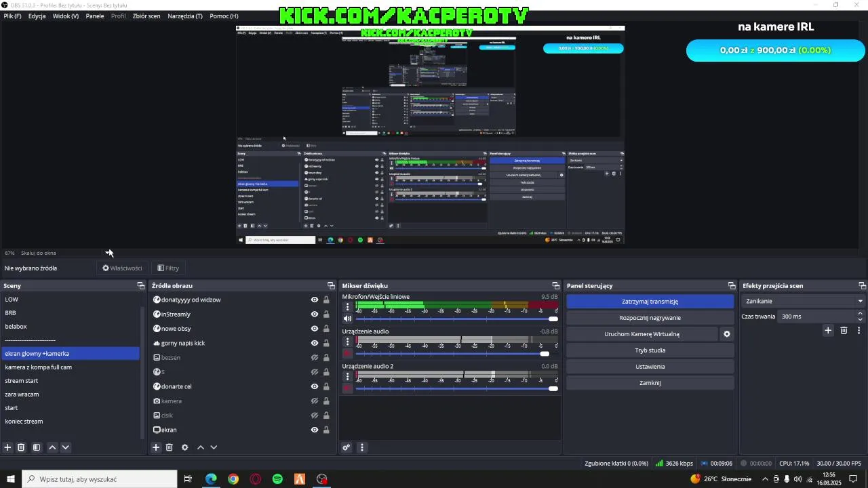Mute Mikrofon/Wejście liniowe speaker icon
Image resolution: width=868 pixels, height=488 pixels.
tap(348, 319)
